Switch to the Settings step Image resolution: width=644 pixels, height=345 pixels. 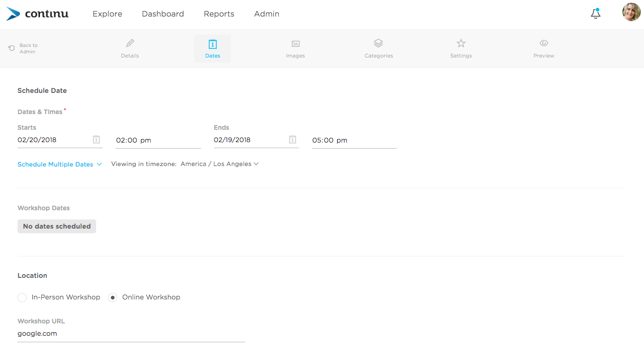[461, 49]
